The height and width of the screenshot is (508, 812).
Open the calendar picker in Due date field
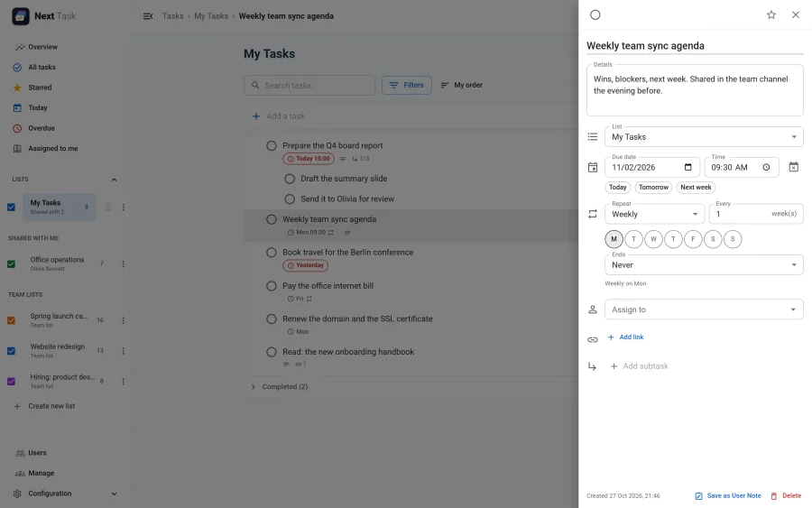click(x=687, y=167)
